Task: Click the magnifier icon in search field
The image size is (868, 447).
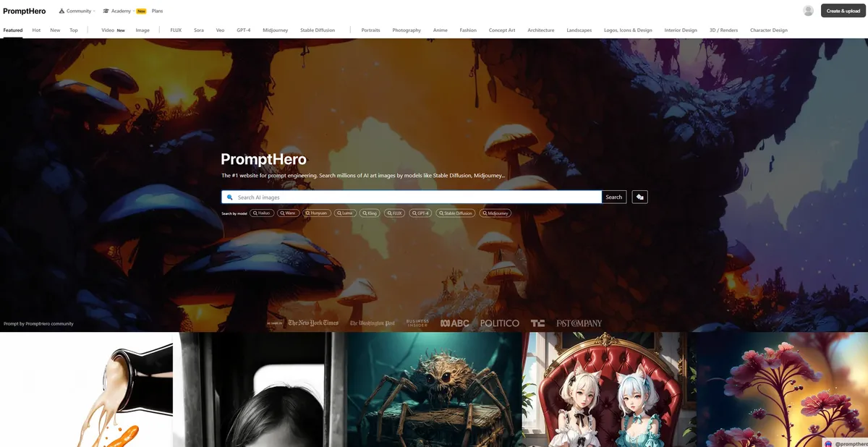Action: (230, 197)
